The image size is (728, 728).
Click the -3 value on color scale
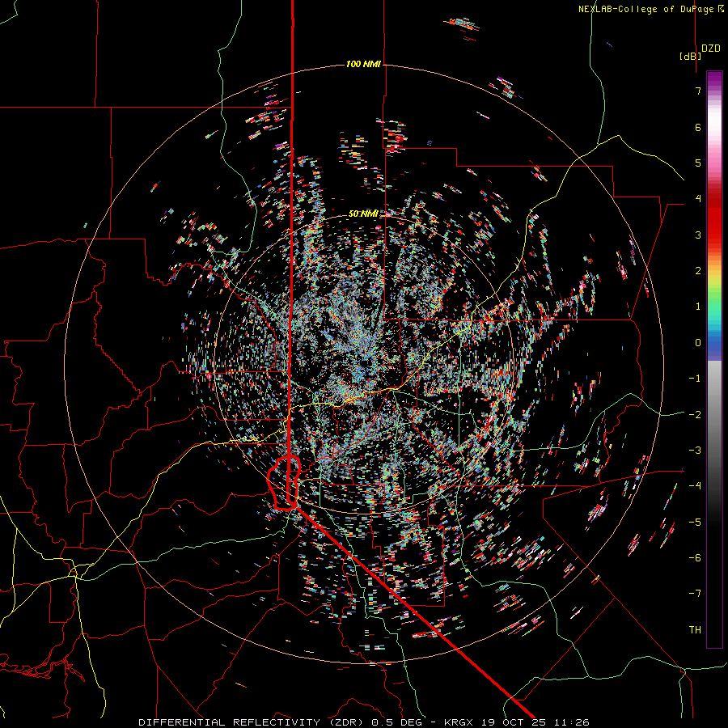[x=695, y=451]
